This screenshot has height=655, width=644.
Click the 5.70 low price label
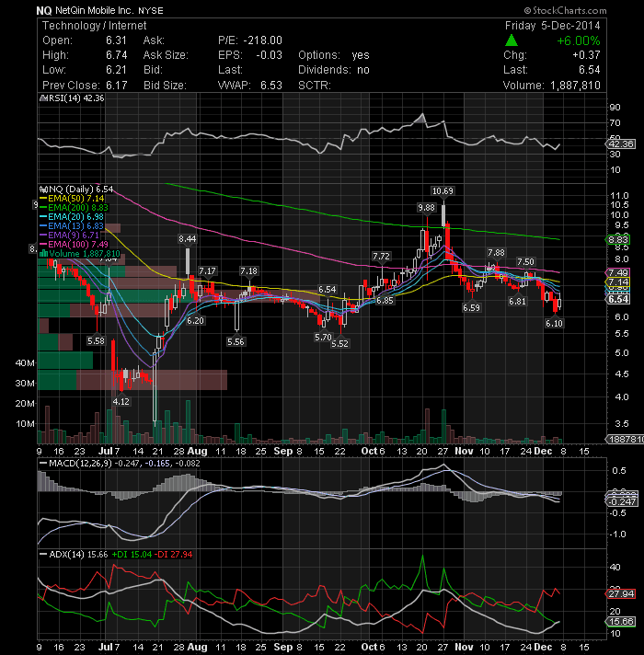tap(323, 337)
